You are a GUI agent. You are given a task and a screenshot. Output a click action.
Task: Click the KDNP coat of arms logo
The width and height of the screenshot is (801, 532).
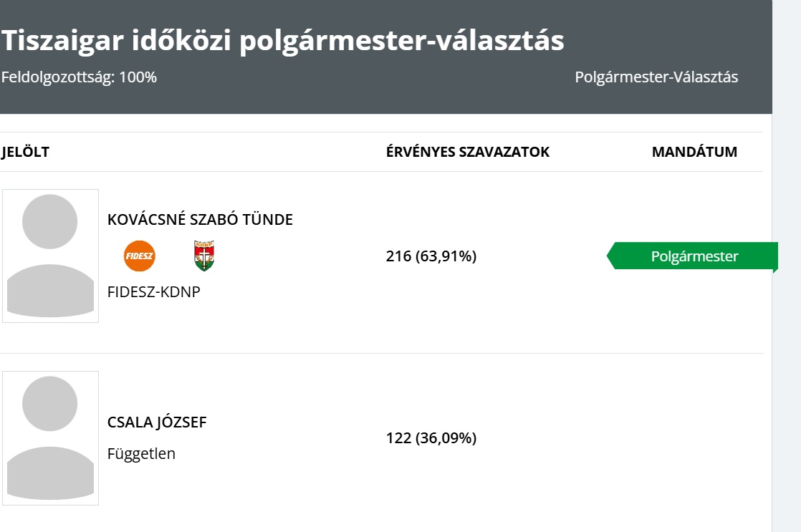(203, 256)
